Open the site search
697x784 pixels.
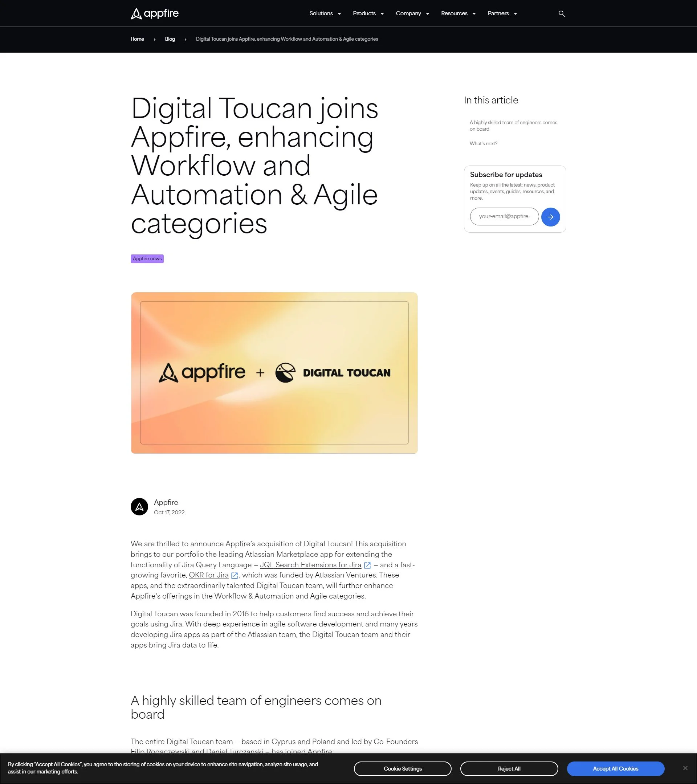[561, 13]
